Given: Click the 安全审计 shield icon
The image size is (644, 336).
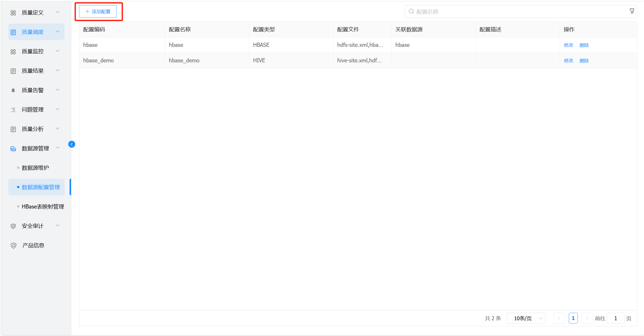Looking at the screenshot, I should click(x=13, y=226).
